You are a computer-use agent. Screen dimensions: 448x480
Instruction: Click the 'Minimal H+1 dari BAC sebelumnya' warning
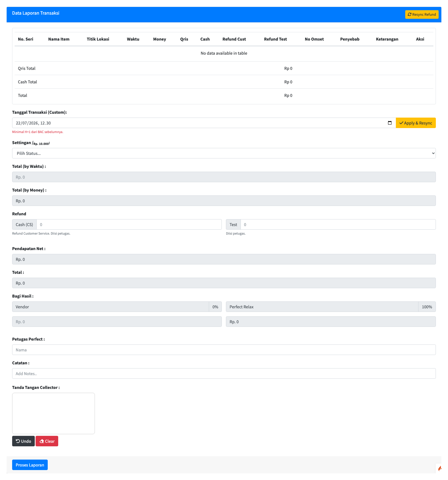click(38, 132)
